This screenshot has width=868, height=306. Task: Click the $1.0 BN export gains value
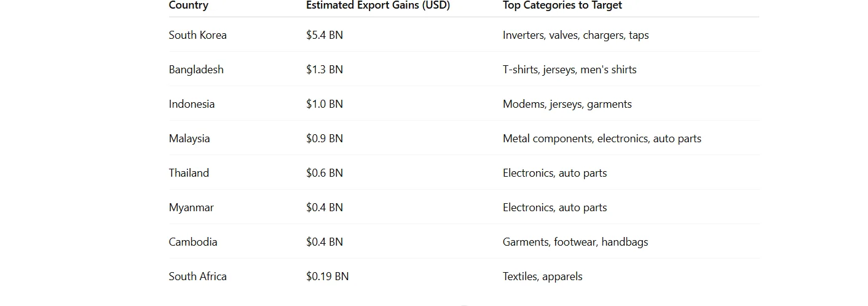tap(325, 104)
